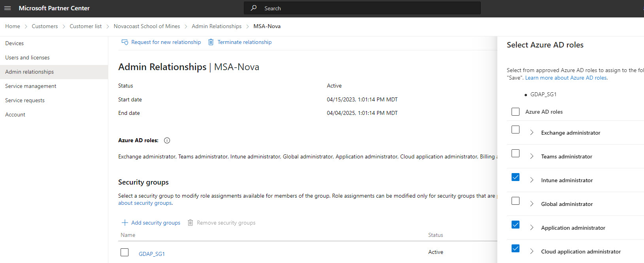Check the Global administrator role checkbox
Screen dimensions: 644x263
516,201
